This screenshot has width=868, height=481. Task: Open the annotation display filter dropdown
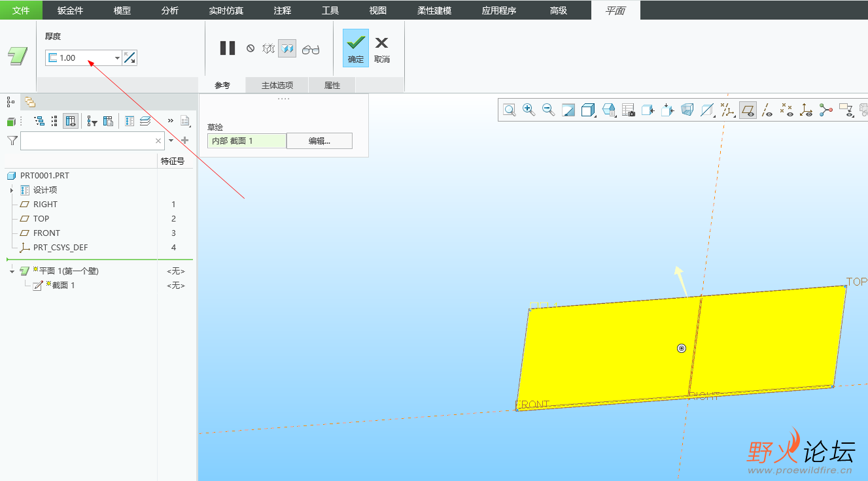pos(847,110)
